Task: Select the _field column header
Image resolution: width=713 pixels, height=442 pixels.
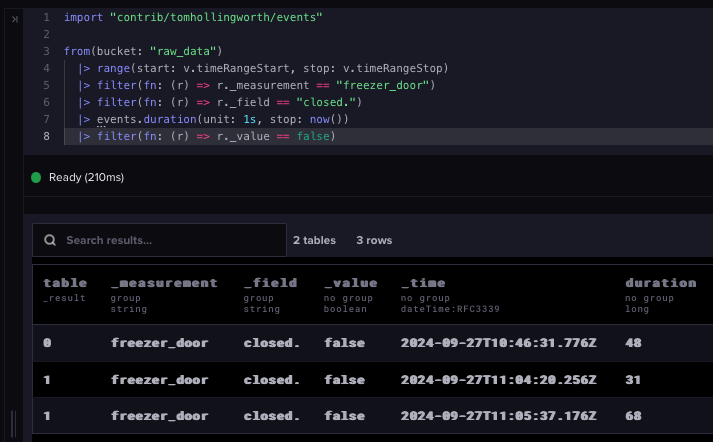Action: pyautogui.click(x=270, y=283)
